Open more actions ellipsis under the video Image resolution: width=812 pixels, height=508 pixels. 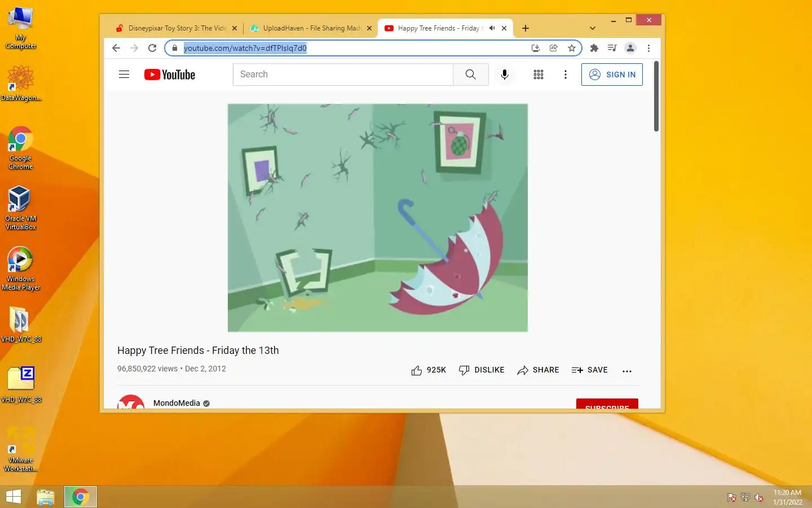tap(627, 371)
